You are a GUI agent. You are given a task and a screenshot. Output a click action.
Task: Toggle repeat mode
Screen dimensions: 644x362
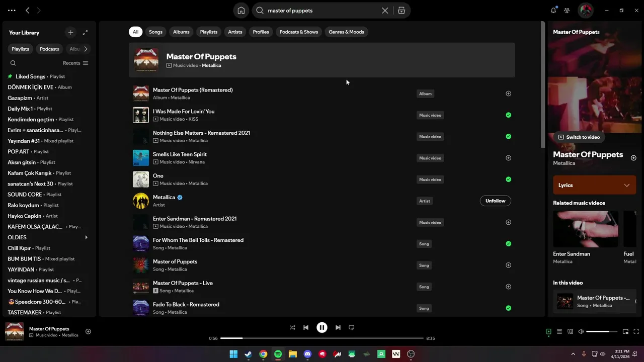pyautogui.click(x=352, y=327)
